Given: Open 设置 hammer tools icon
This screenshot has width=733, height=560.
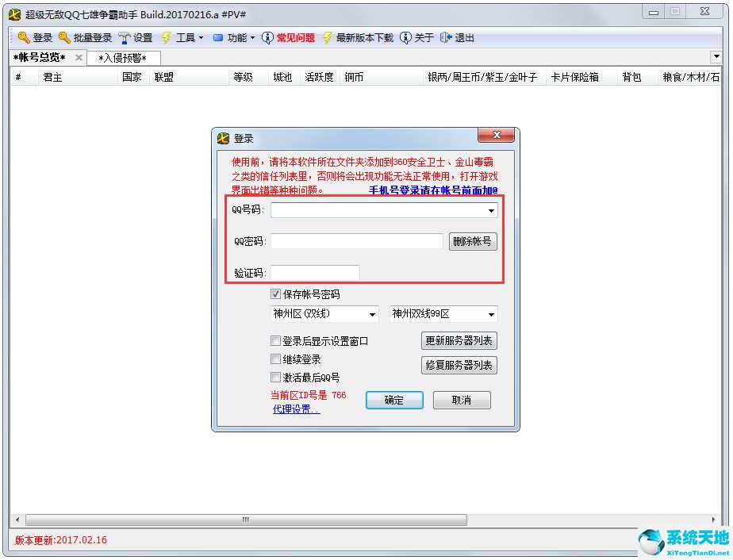Looking at the screenshot, I should tap(124, 37).
